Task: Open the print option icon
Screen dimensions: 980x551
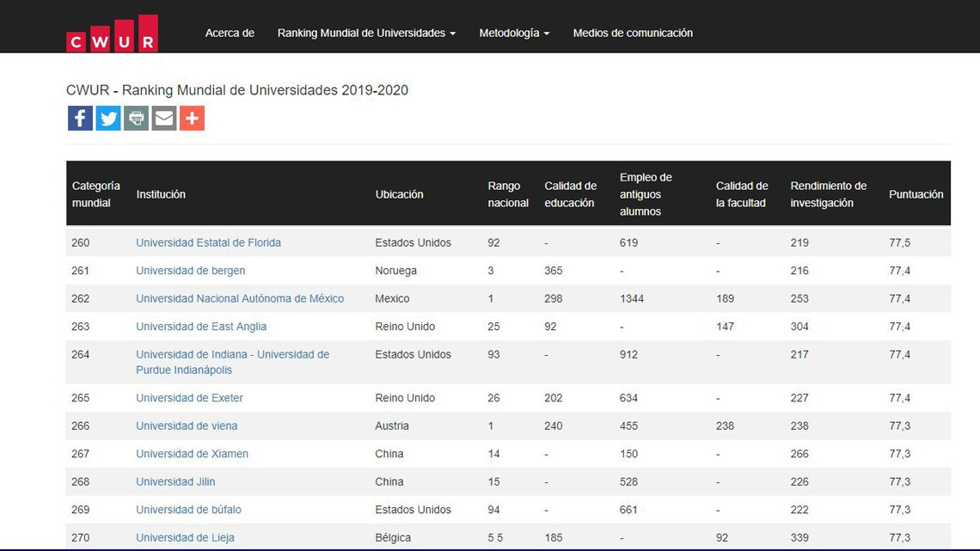Action: point(136,118)
